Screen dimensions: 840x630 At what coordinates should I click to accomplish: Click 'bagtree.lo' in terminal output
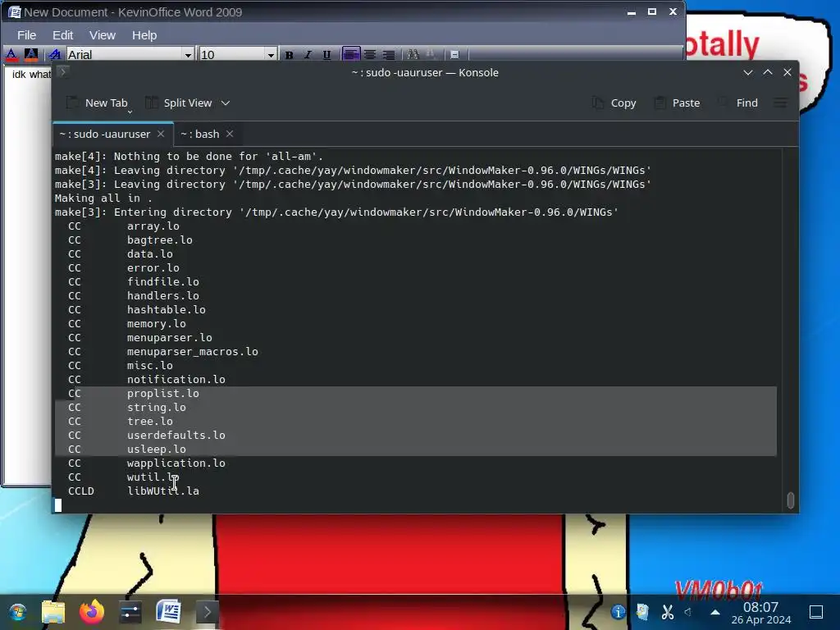(x=160, y=240)
